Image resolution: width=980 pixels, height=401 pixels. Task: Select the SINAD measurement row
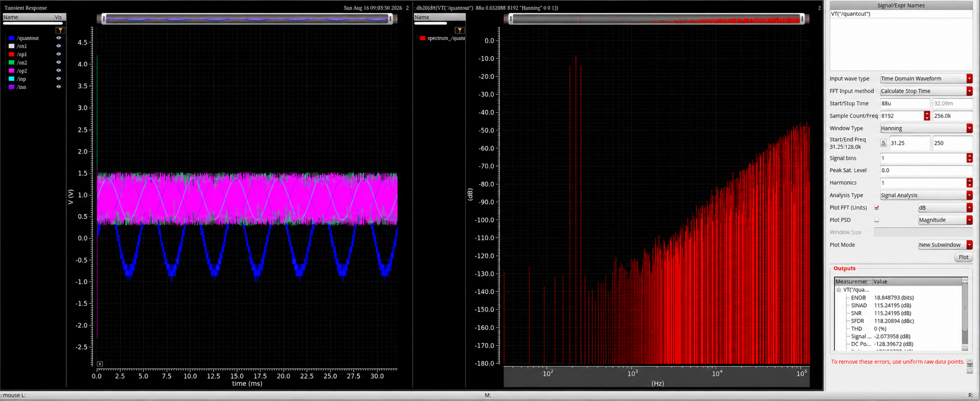click(x=898, y=305)
